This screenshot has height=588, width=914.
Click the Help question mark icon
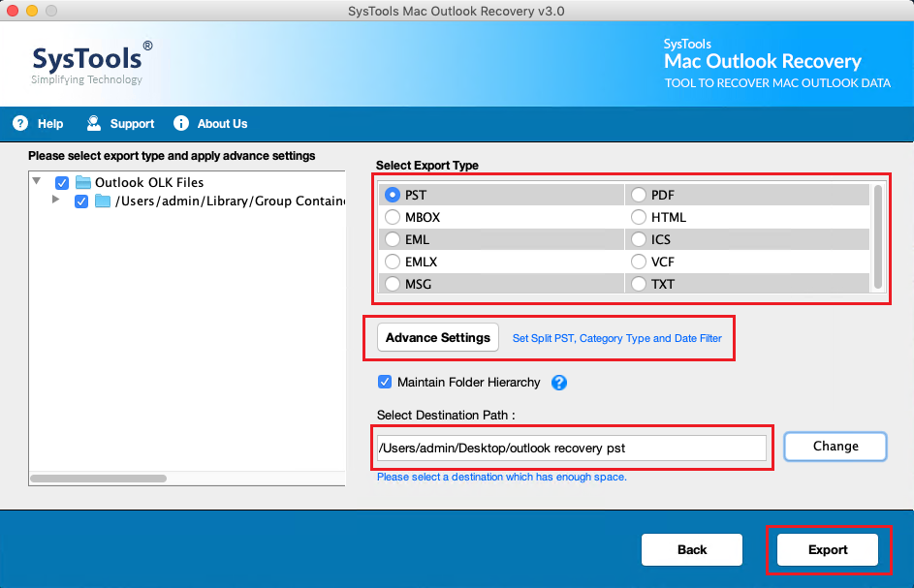pyautogui.click(x=20, y=124)
